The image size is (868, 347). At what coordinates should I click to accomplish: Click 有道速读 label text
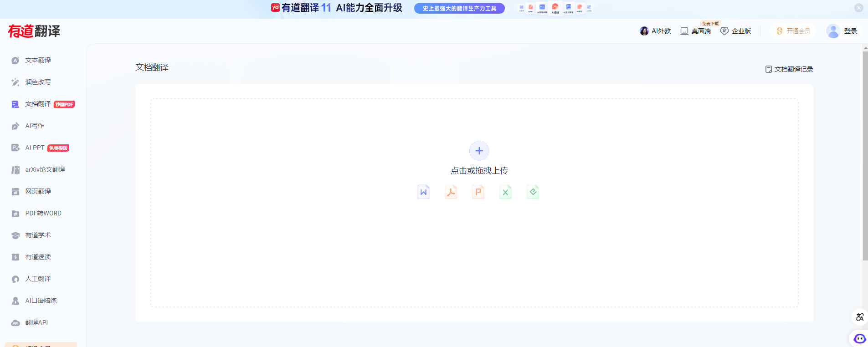point(38,257)
